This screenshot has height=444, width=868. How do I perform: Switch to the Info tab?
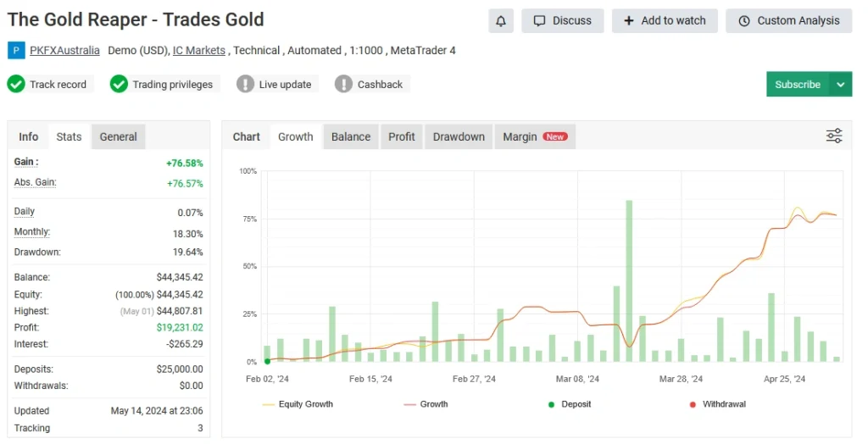28,136
